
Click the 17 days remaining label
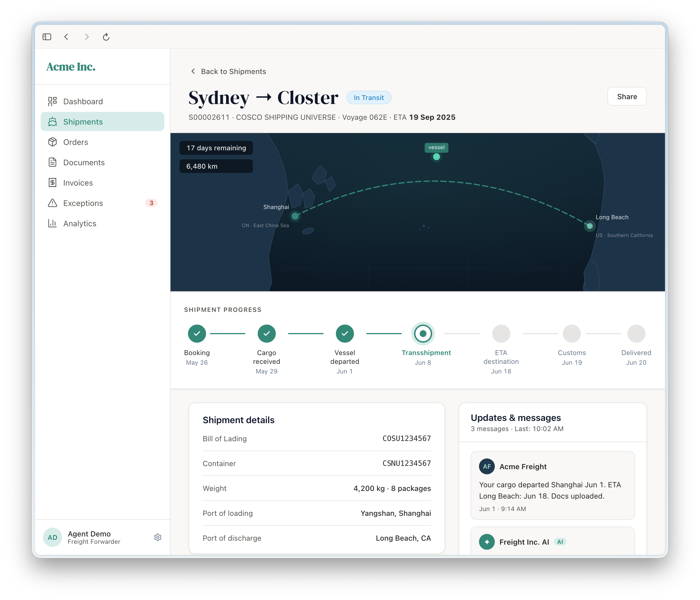[x=216, y=148]
